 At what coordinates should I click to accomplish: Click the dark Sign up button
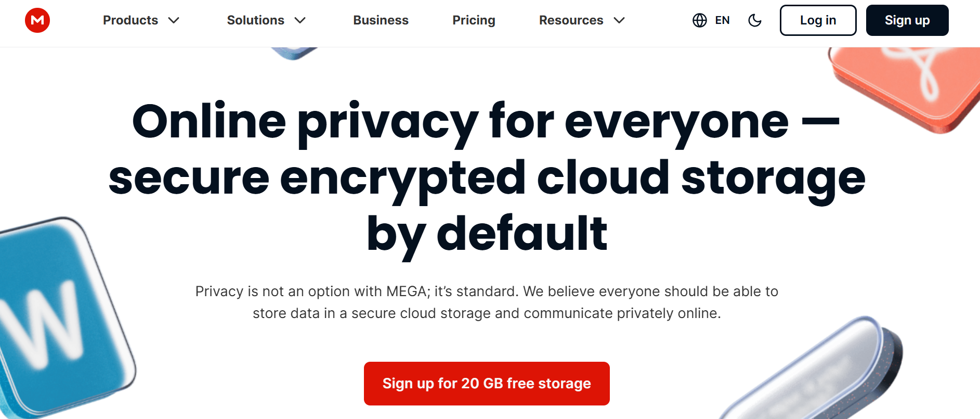point(907,20)
